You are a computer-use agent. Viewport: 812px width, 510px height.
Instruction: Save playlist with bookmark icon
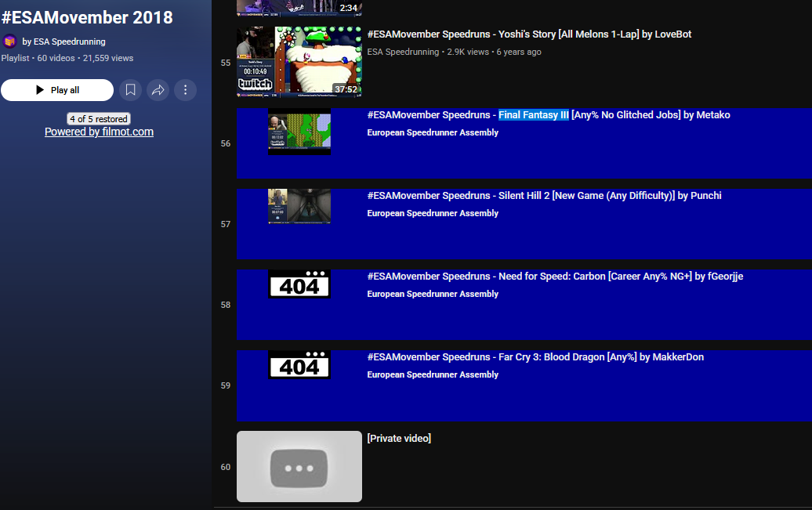point(130,90)
